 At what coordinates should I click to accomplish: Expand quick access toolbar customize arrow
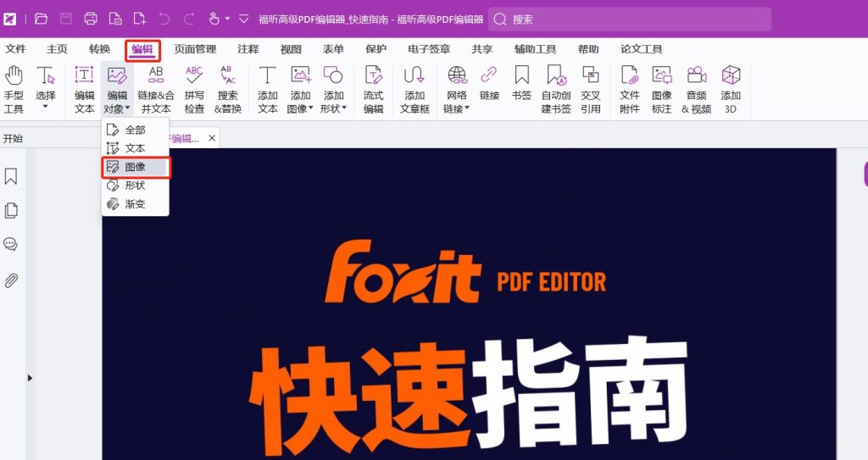point(243,19)
